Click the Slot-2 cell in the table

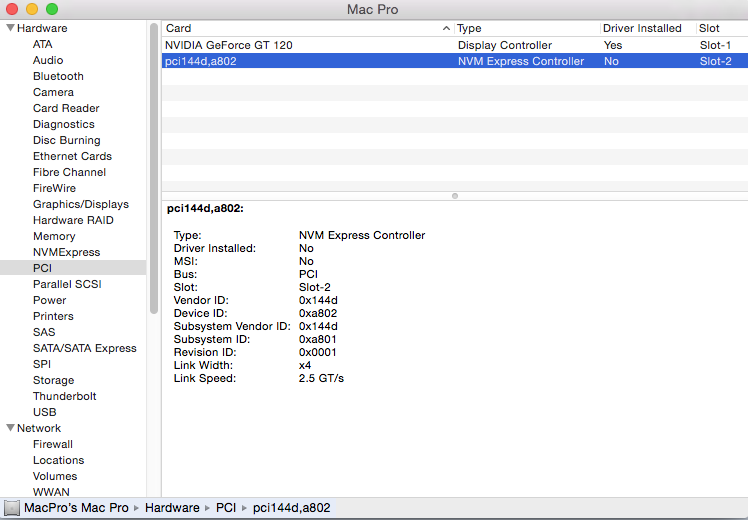tap(715, 61)
